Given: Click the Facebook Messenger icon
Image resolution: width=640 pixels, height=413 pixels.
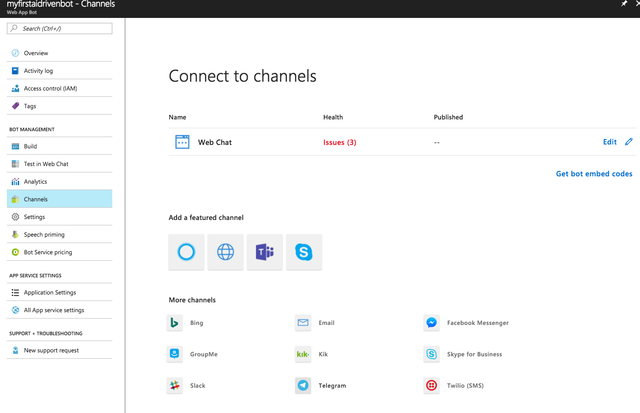Looking at the screenshot, I should click(431, 323).
